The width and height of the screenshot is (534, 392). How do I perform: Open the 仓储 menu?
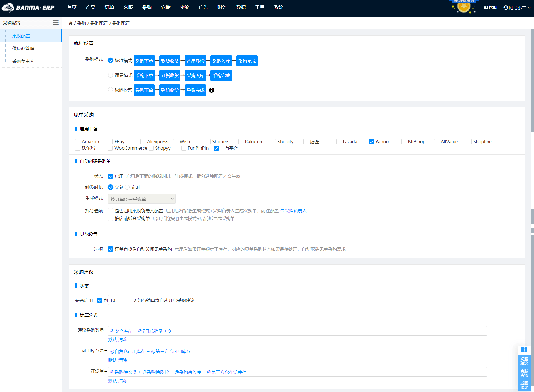(166, 7)
